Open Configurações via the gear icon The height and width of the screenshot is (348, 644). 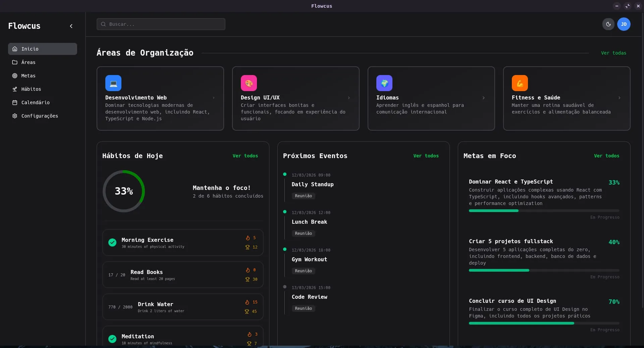15,116
